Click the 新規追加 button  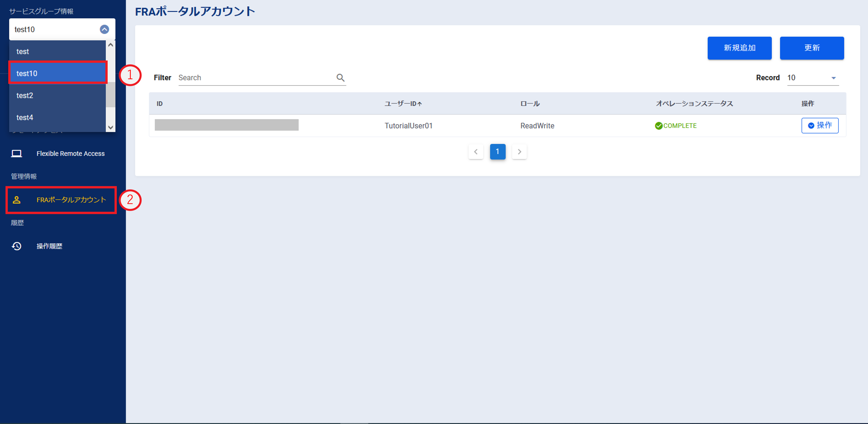739,48
